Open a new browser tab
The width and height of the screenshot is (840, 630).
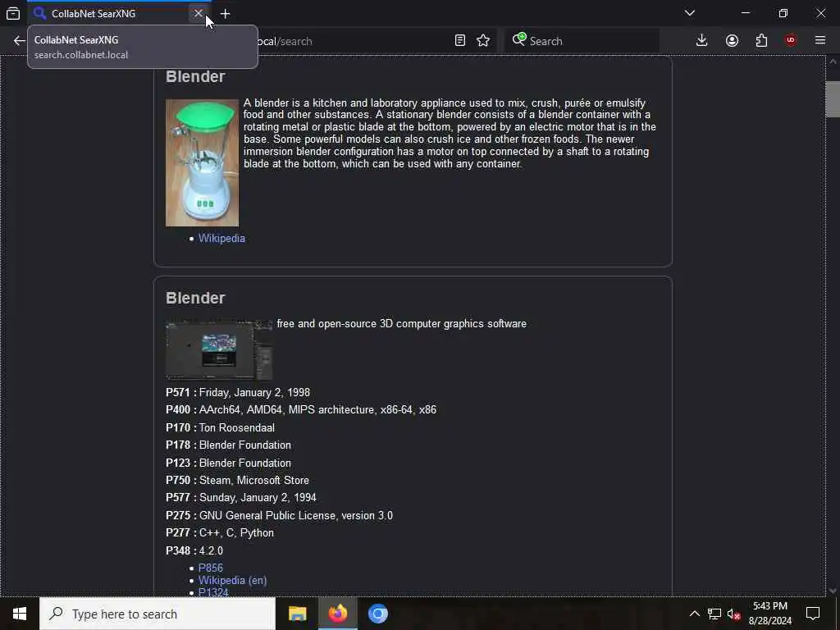tap(225, 14)
